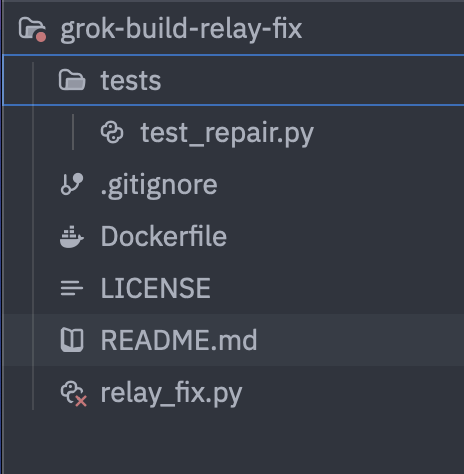Open relay_fix.py with errors

coord(171,394)
